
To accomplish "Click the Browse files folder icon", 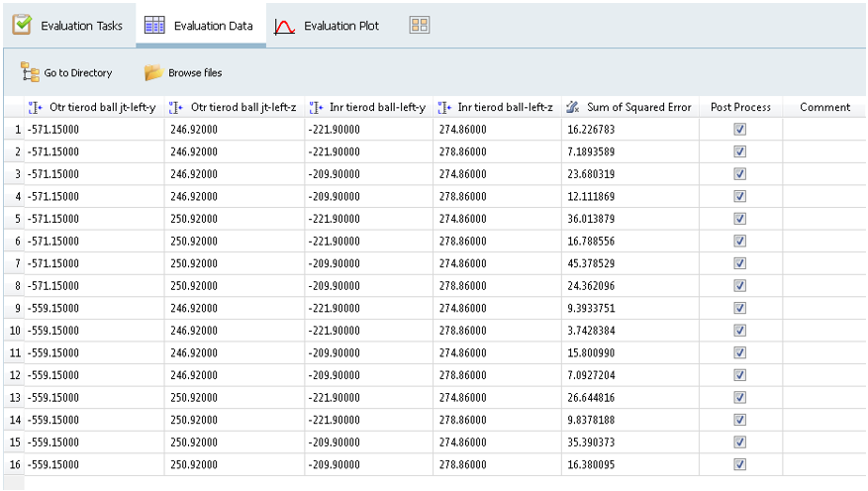I will pyautogui.click(x=153, y=72).
